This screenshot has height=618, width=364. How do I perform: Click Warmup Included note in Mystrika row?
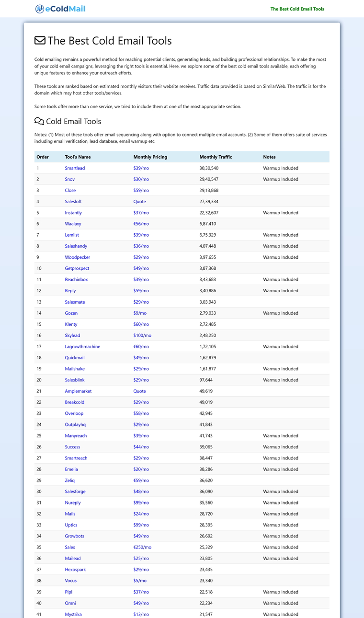pos(281,614)
